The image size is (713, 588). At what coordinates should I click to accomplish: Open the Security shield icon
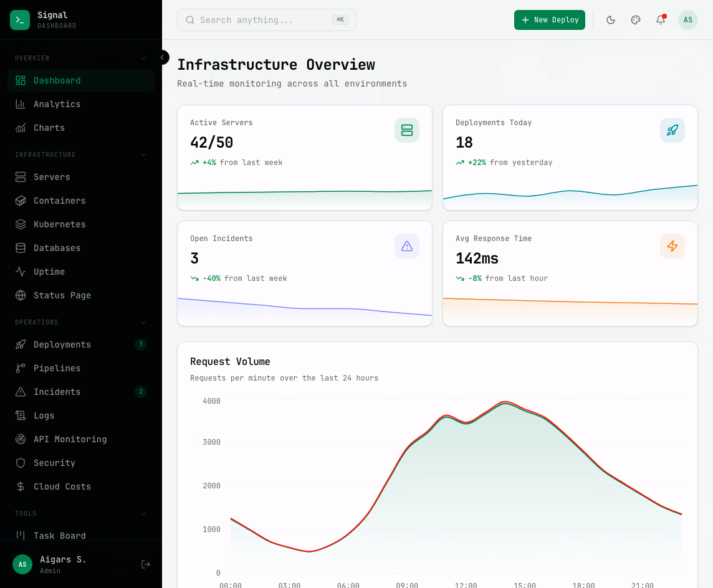click(x=21, y=463)
